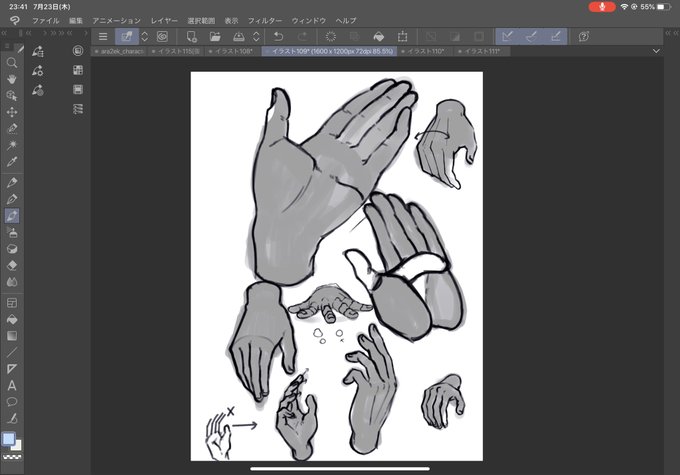Open the ファイル menu
The image size is (680, 475).
coord(46,20)
